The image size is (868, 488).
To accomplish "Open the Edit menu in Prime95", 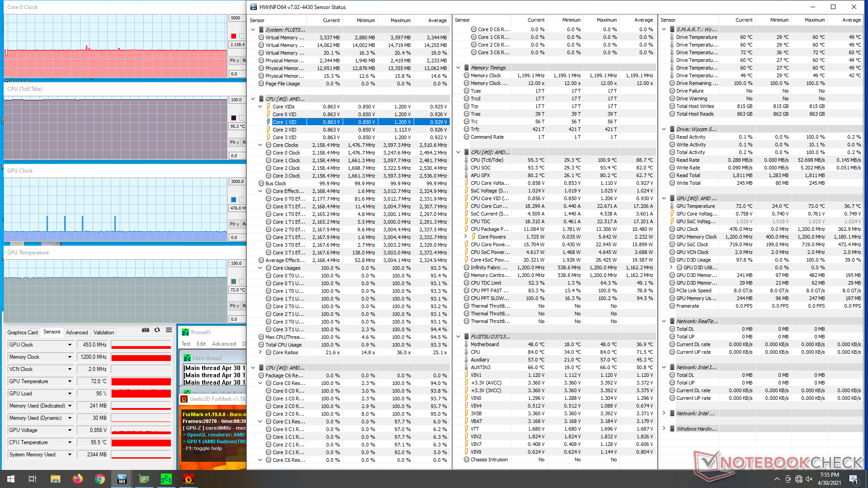I will 201,344.
